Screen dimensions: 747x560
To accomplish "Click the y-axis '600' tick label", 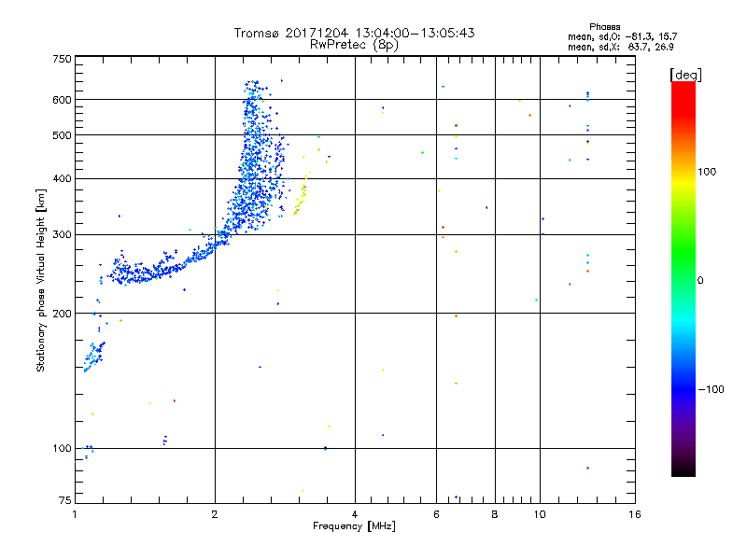I will pyautogui.click(x=62, y=100).
